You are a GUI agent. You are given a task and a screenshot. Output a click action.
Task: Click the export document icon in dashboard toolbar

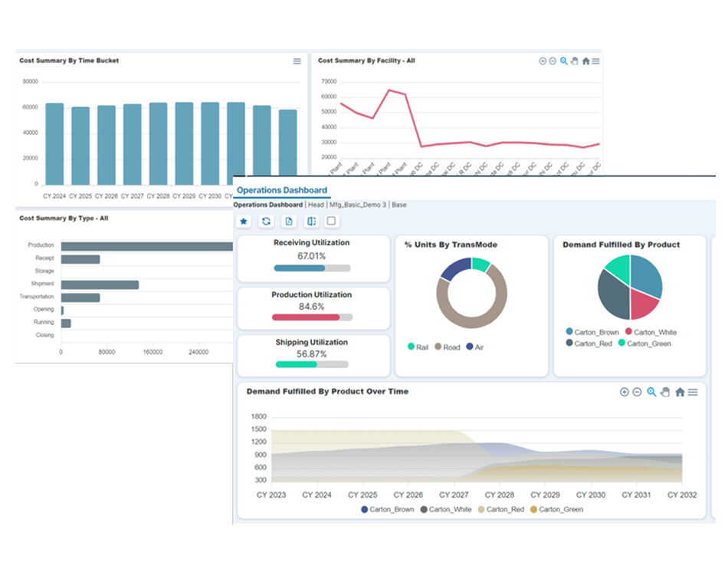click(x=289, y=222)
